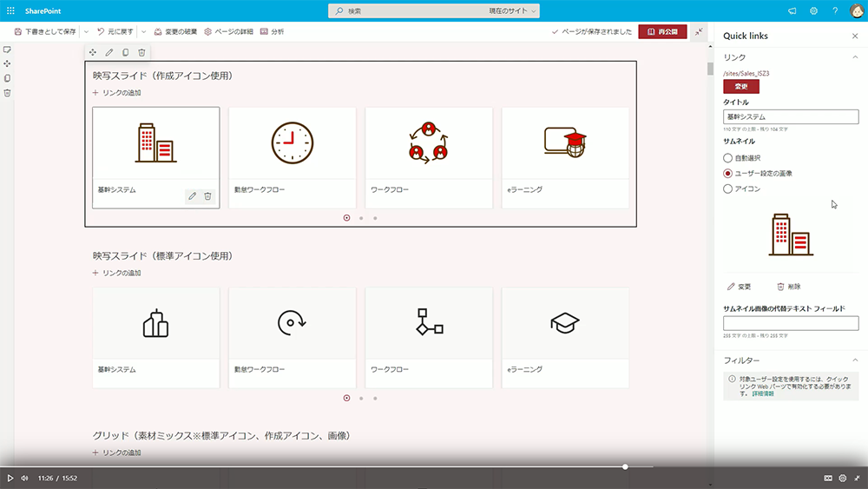The width and height of the screenshot is (868, 489).
Task: Click the video progress bar handle
Action: click(x=625, y=466)
